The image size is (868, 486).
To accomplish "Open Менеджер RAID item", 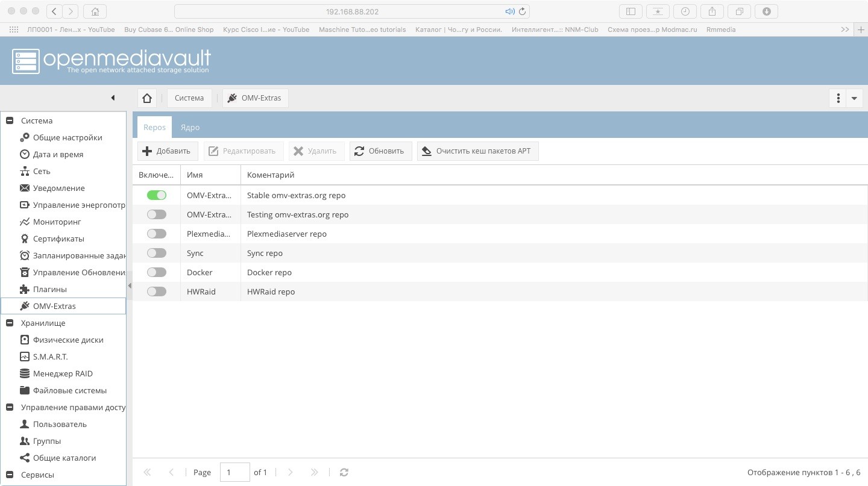I will pyautogui.click(x=63, y=373).
